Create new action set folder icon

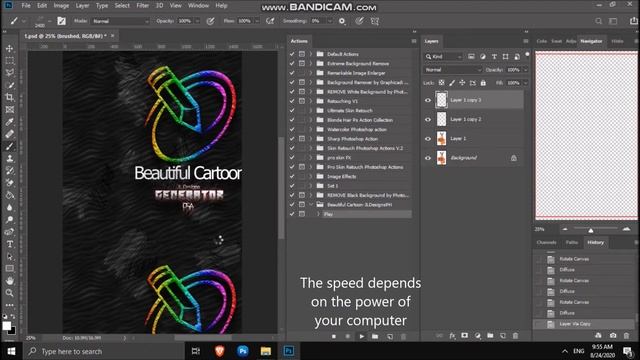(375, 336)
